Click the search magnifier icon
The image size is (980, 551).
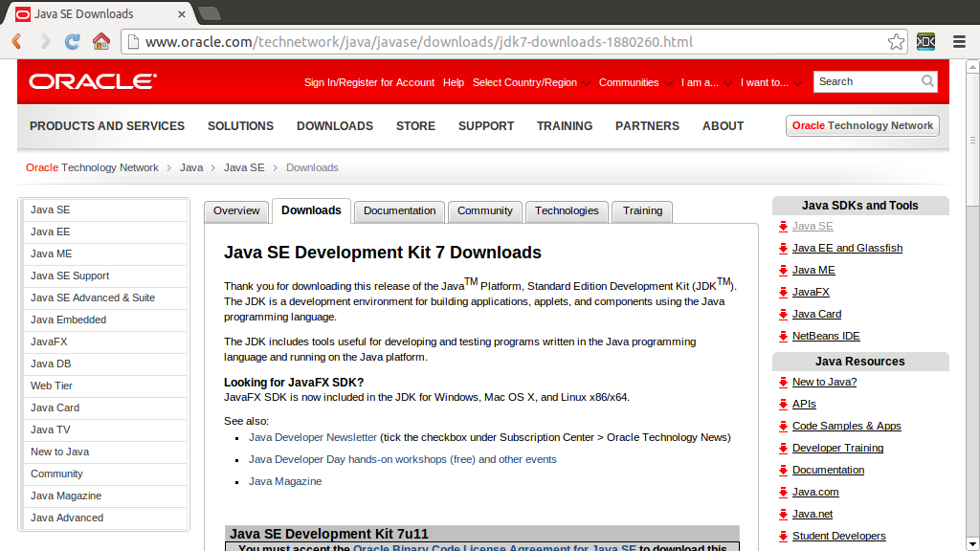(x=927, y=81)
